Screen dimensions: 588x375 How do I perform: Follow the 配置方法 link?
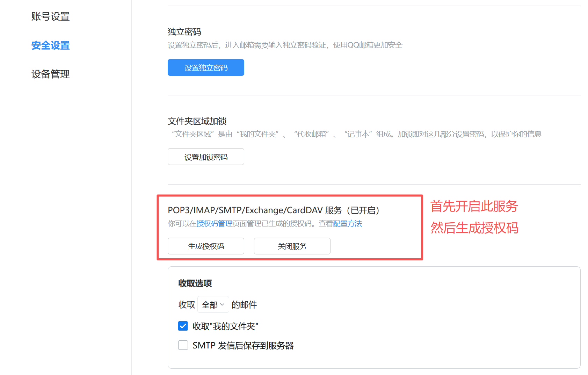pos(347,224)
